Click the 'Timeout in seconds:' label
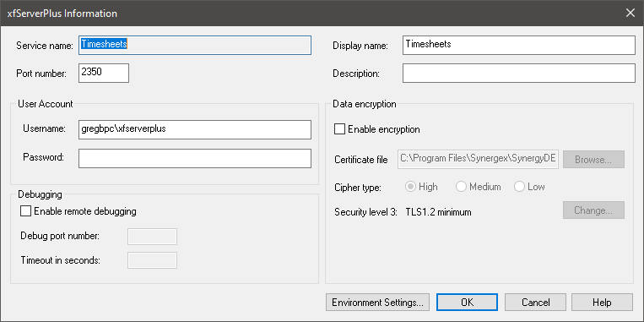The width and height of the screenshot is (644, 322). coord(61,260)
